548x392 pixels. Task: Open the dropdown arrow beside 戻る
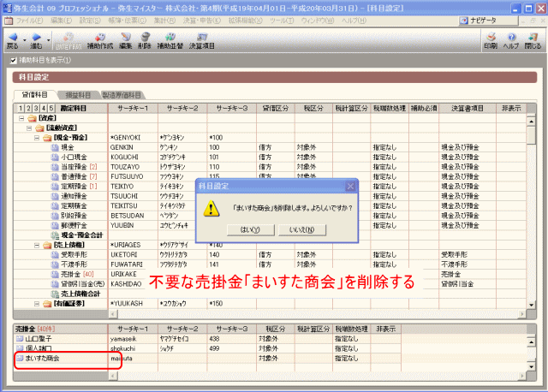tap(25, 40)
